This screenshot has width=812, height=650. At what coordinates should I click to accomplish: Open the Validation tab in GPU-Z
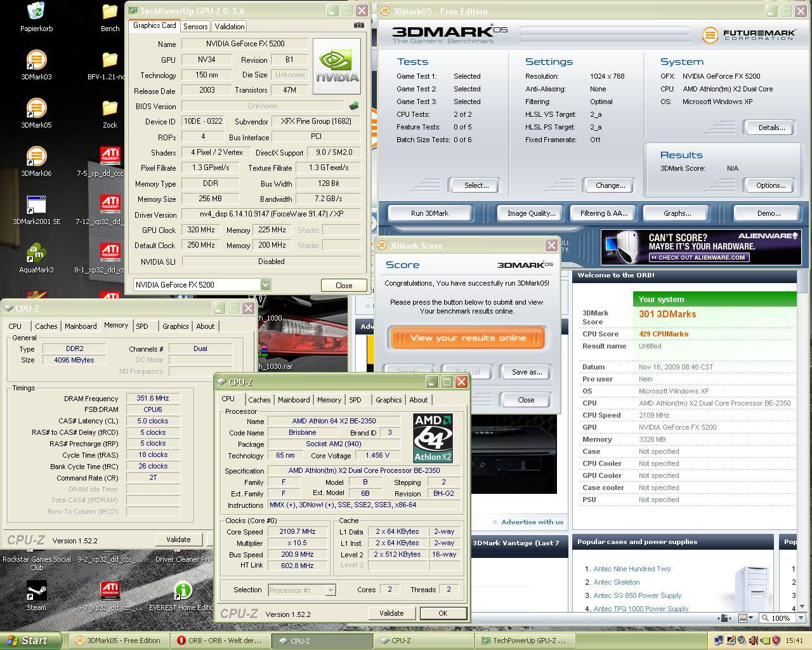230,27
